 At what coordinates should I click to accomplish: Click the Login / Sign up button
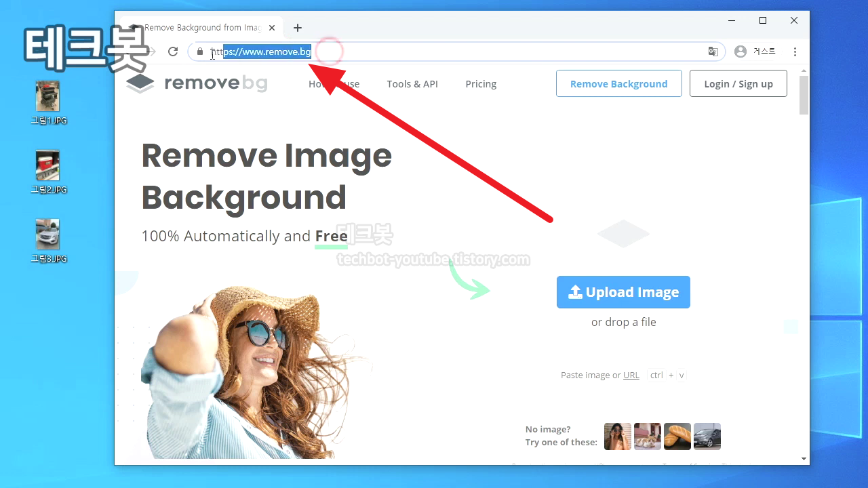[738, 83]
